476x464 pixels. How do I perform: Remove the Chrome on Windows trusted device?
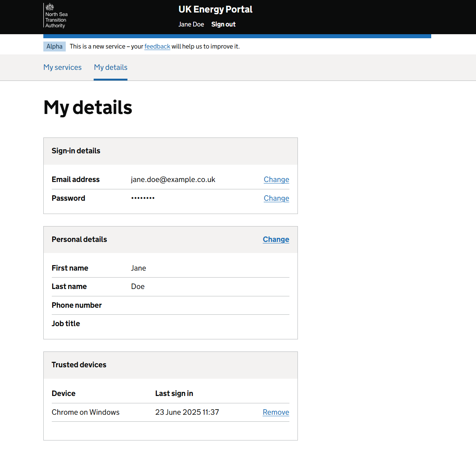click(x=276, y=412)
